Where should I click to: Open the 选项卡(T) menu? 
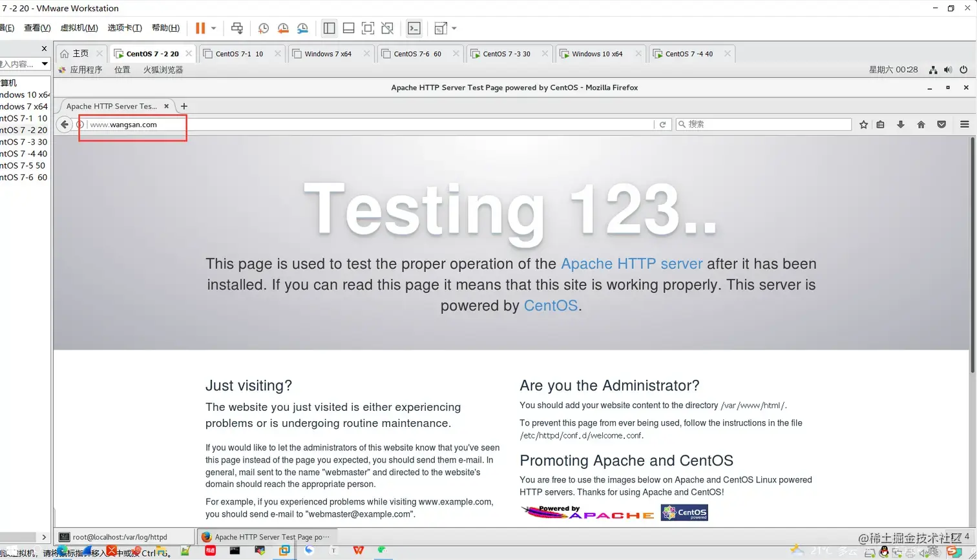[x=125, y=28]
